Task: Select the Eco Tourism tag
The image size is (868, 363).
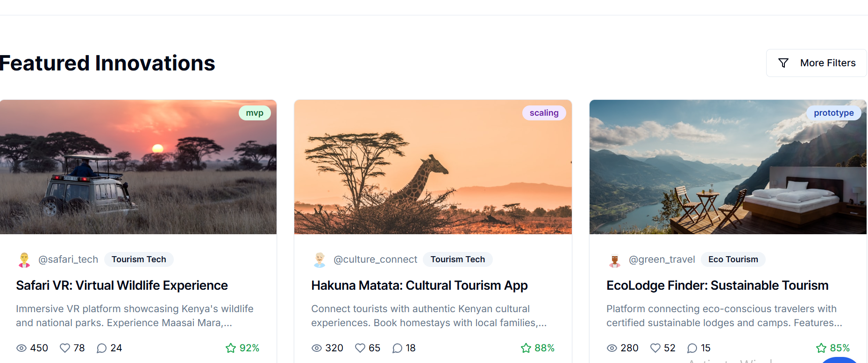Action: (x=733, y=259)
